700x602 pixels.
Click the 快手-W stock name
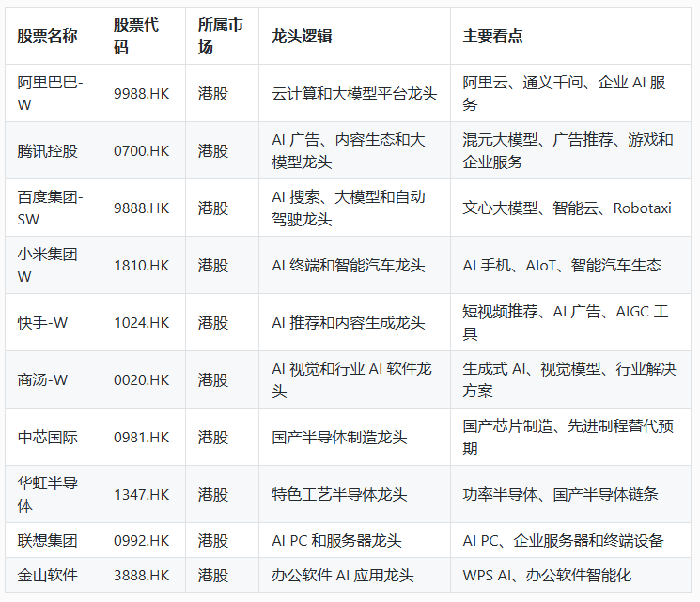tap(42, 323)
